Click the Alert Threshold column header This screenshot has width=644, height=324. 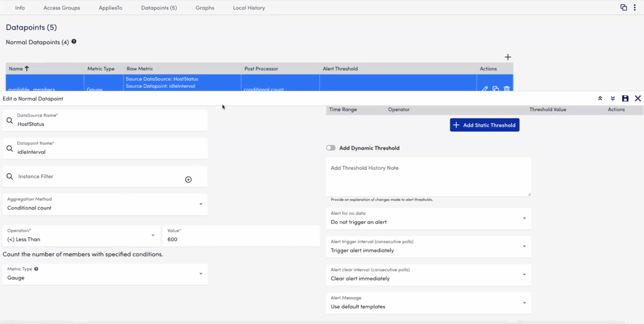click(x=340, y=69)
